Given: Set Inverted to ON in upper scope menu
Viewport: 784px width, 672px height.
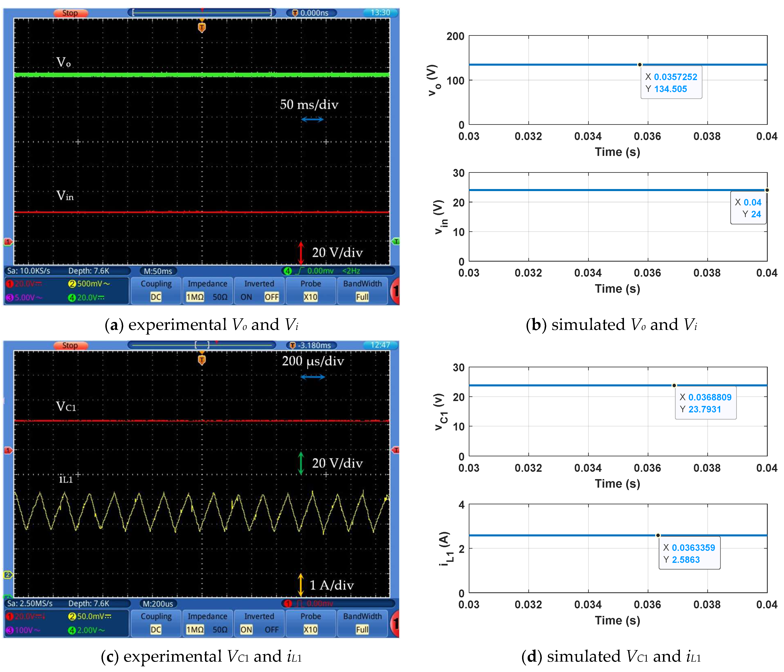Looking at the screenshot, I should point(246,297).
